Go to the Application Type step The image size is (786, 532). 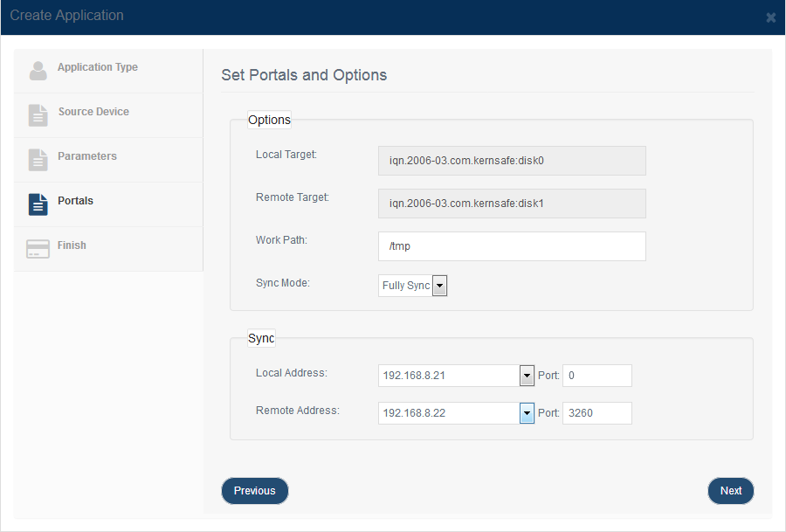(x=98, y=67)
